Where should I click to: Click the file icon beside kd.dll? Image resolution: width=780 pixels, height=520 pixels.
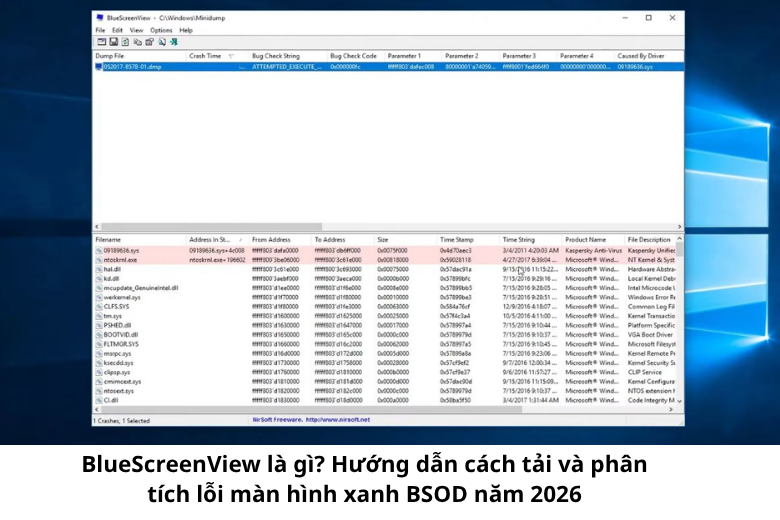point(99,279)
